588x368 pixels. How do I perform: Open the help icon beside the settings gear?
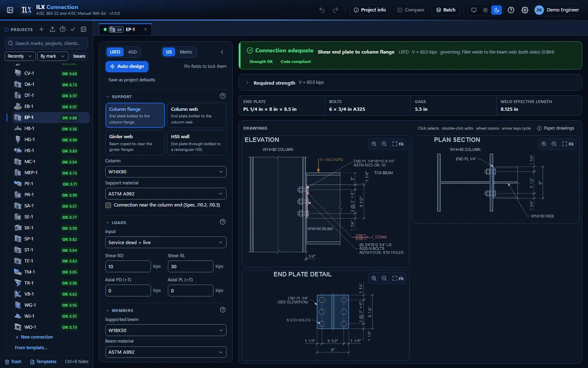511,10
